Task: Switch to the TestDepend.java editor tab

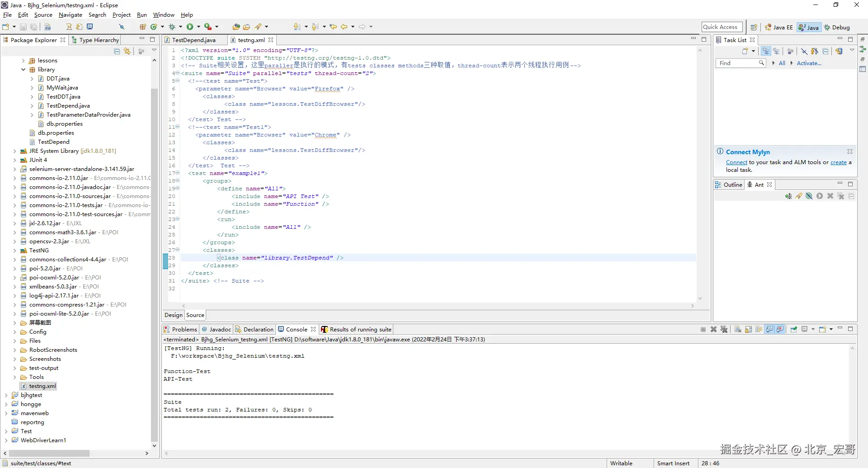Action: (193, 40)
